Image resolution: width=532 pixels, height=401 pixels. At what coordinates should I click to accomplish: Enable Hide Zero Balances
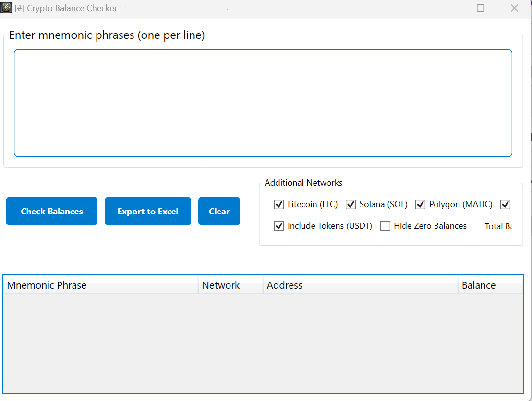[385, 226]
